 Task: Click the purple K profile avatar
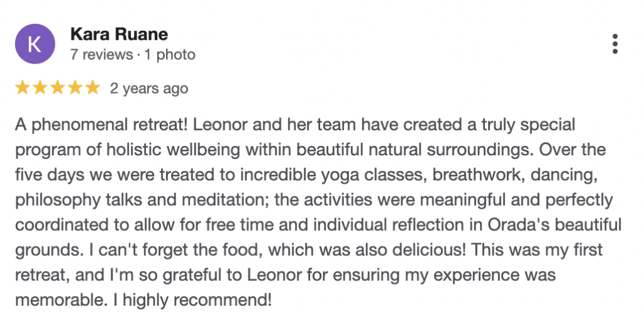[34, 44]
